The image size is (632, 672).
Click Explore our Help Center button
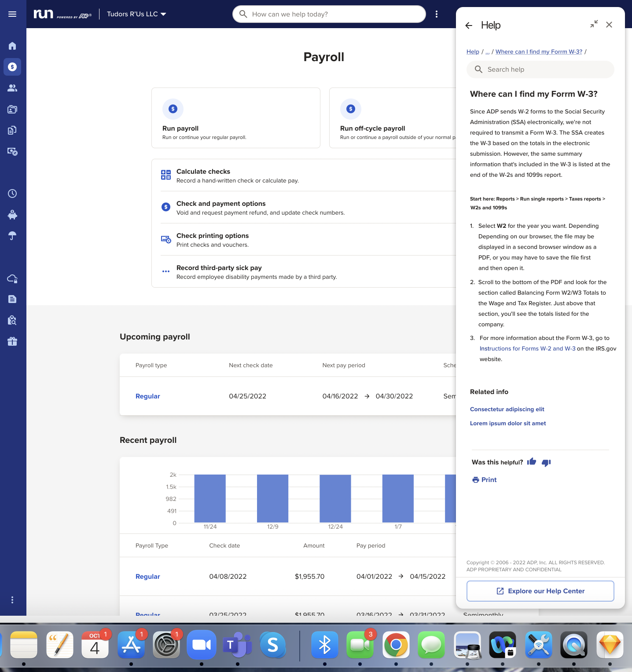pyautogui.click(x=540, y=591)
